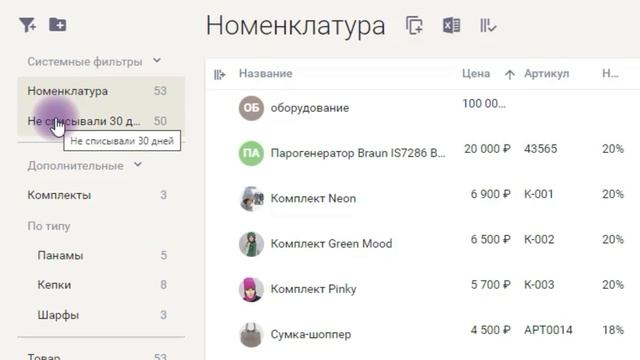Click the price 5 700 ₽

pyautogui.click(x=491, y=284)
